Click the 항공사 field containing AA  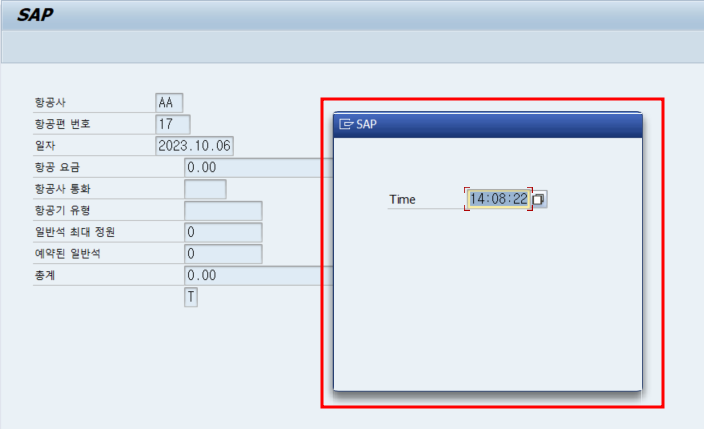coord(169,103)
